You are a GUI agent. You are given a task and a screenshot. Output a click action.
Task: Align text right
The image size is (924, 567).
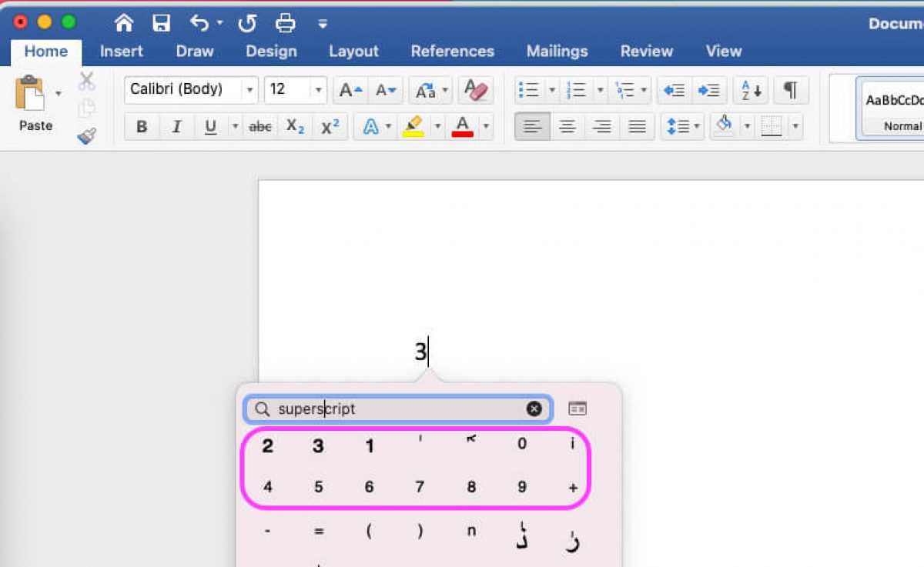[602, 127]
